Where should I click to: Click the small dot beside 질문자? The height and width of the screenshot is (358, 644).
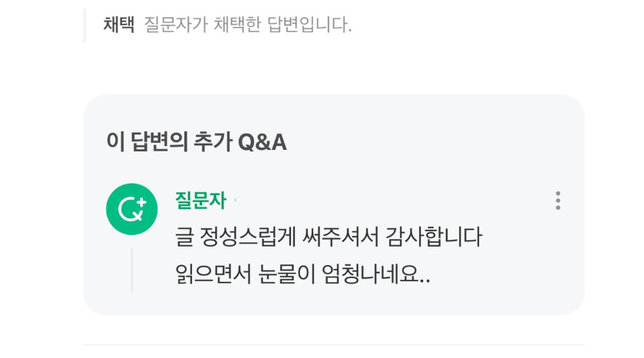[236, 201]
